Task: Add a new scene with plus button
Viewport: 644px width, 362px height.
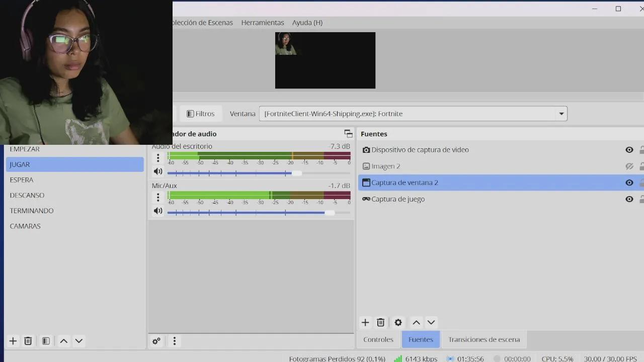Action: (13, 341)
